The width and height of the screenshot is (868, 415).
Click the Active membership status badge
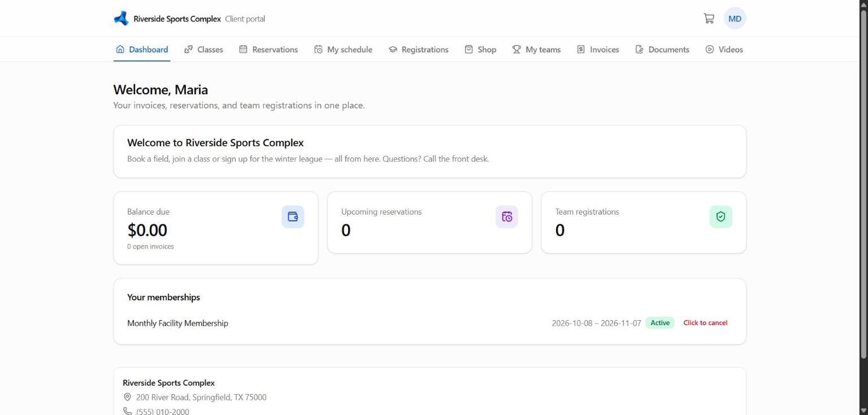click(x=660, y=323)
